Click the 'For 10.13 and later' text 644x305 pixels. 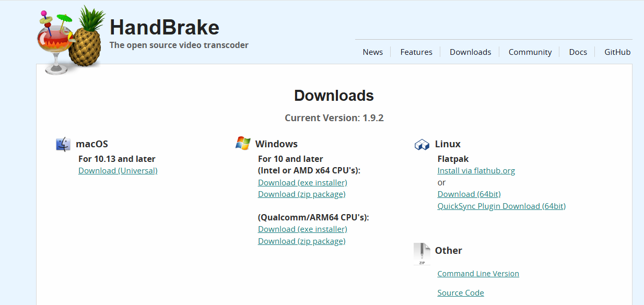(117, 159)
